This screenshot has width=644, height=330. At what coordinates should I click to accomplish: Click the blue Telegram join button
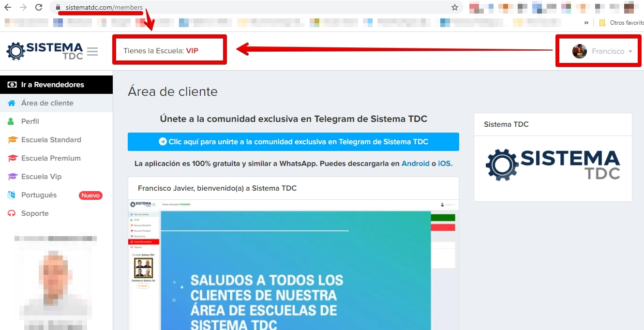point(293,142)
